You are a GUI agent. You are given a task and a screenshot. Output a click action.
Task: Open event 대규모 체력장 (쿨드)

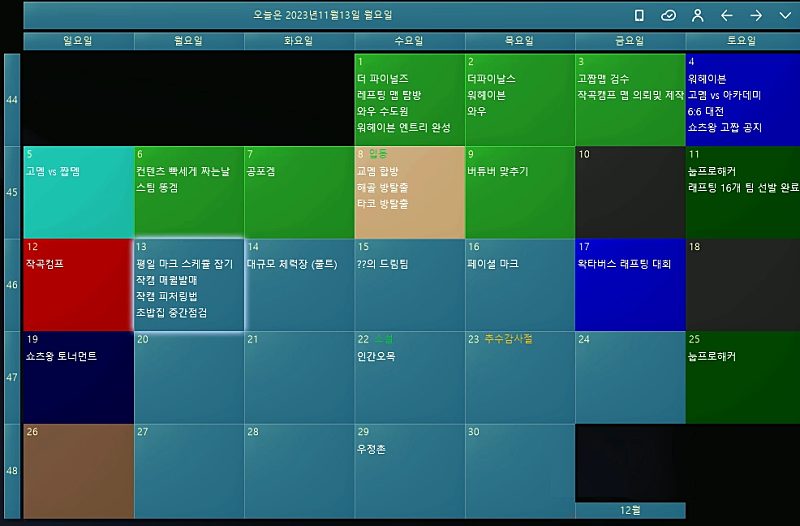(x=292, y=264)
